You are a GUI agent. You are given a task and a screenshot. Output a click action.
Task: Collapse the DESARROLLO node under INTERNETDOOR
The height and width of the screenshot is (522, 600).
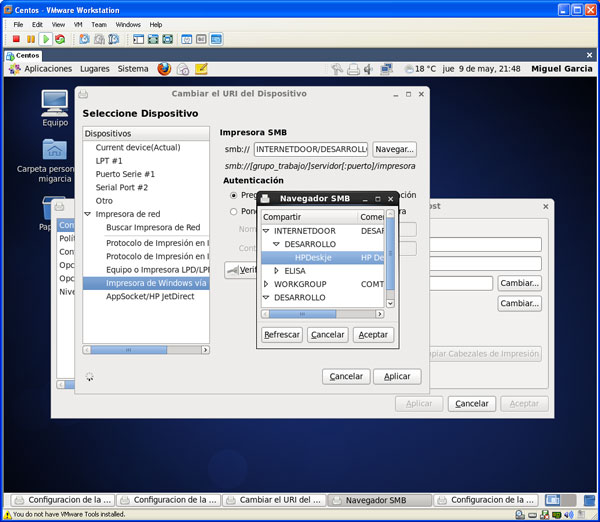click(x=276, y=244)
